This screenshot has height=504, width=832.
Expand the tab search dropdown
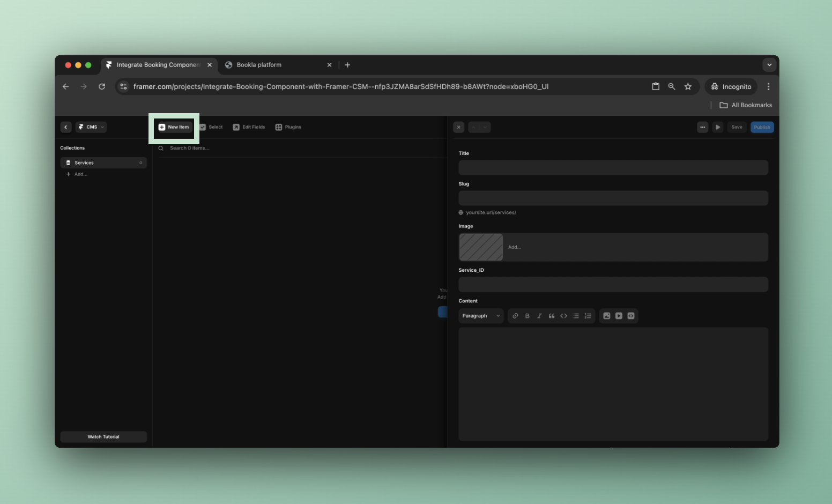pos(769,65)
